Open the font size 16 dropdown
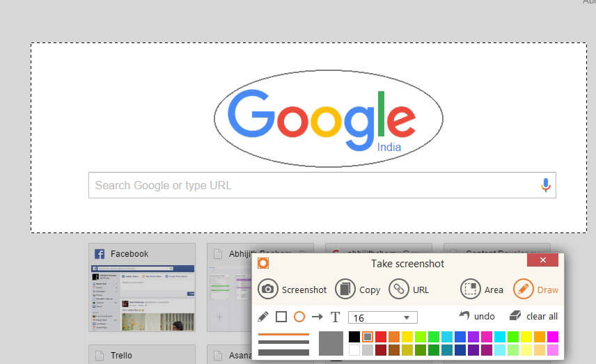The width and height of the screenshot is (596, 364). click(383, 317)
